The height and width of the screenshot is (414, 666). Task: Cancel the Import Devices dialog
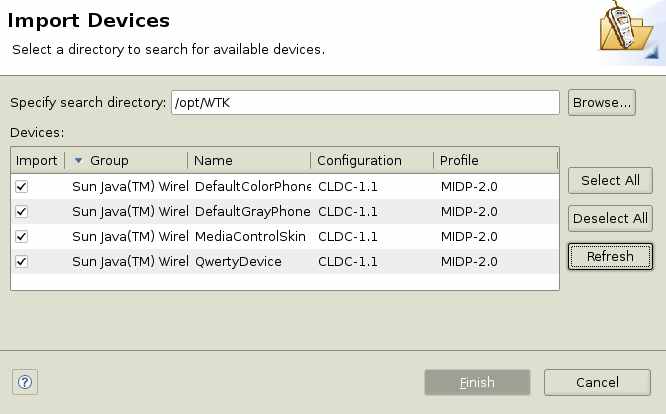coord(597,383)
